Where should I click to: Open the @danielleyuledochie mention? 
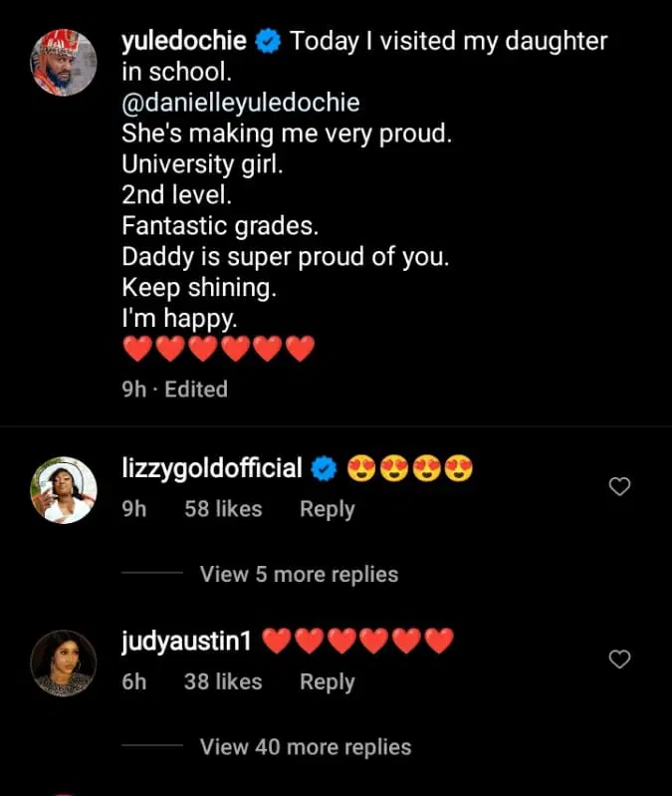[x=241, y=104]
